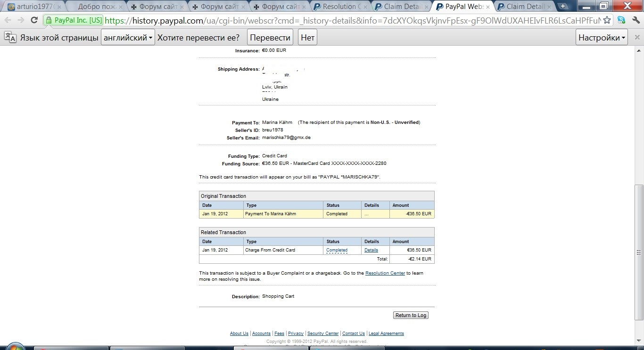Click the Seller's ID value breu1978
644x350 pixels.
(272, 130)
